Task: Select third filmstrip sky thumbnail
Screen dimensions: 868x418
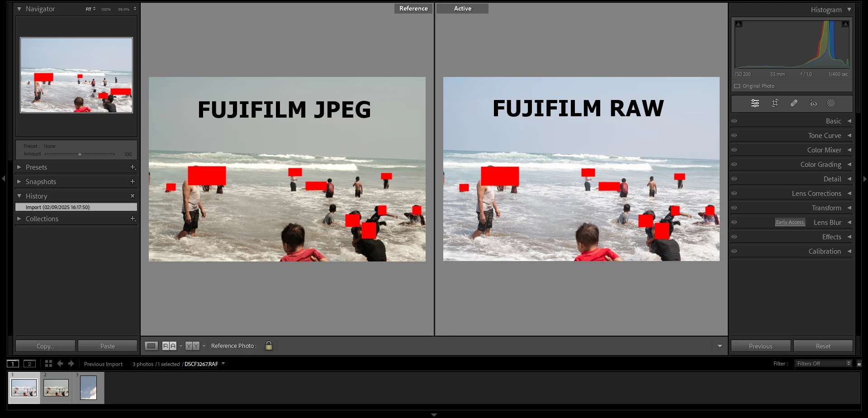Action: 88,388
